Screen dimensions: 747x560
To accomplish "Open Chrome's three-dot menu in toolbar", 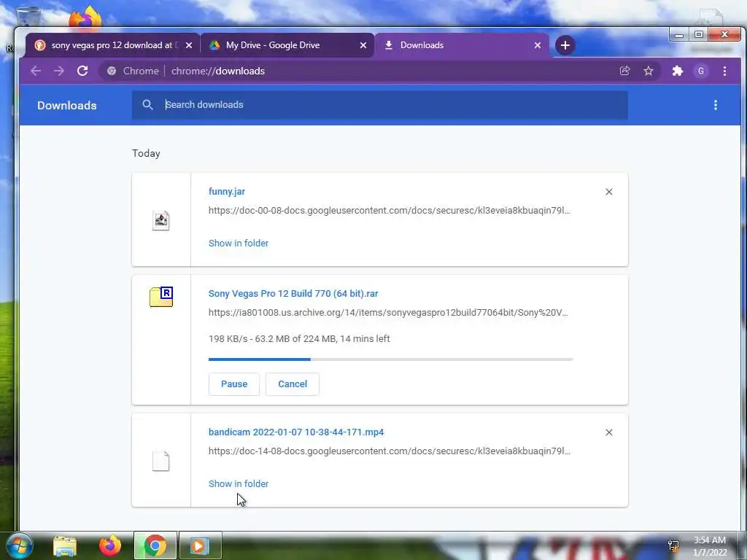I will (x=724, y=71).
